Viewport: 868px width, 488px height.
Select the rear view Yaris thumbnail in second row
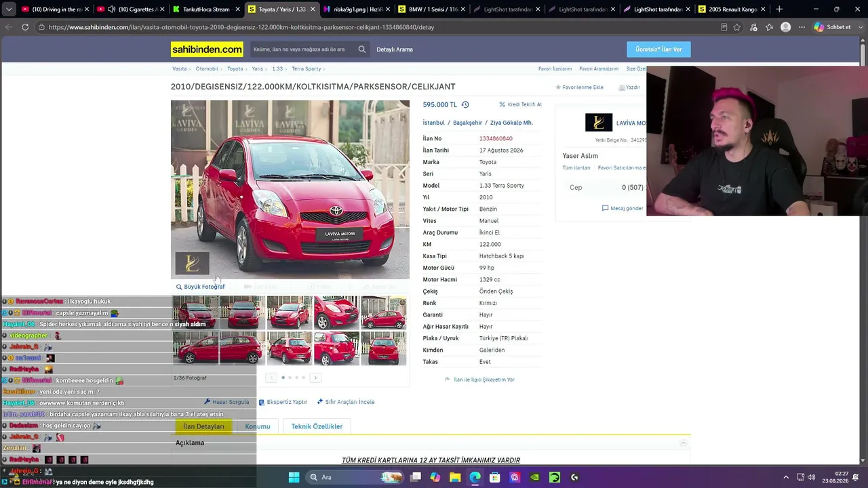[384, 348]
